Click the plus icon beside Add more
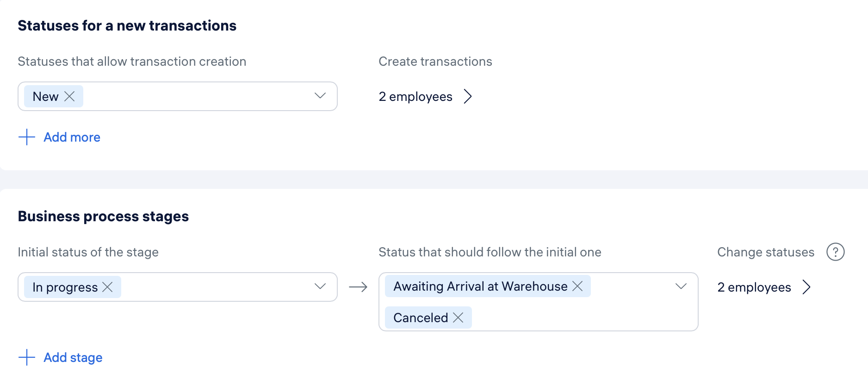Screen dimensions: 868x386 pyautogui.click(x=27, y=137)
